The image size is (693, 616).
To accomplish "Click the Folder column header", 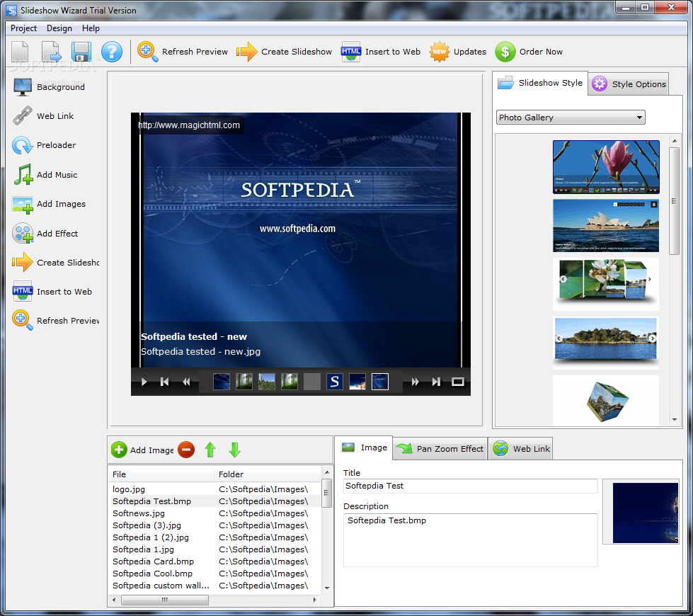I will (x=268, y=474).
